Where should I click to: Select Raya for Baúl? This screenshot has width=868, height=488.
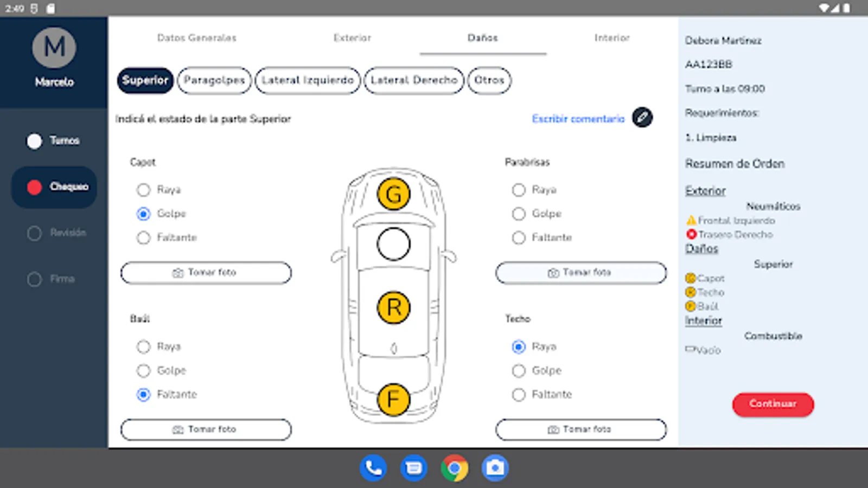point(143,346)
